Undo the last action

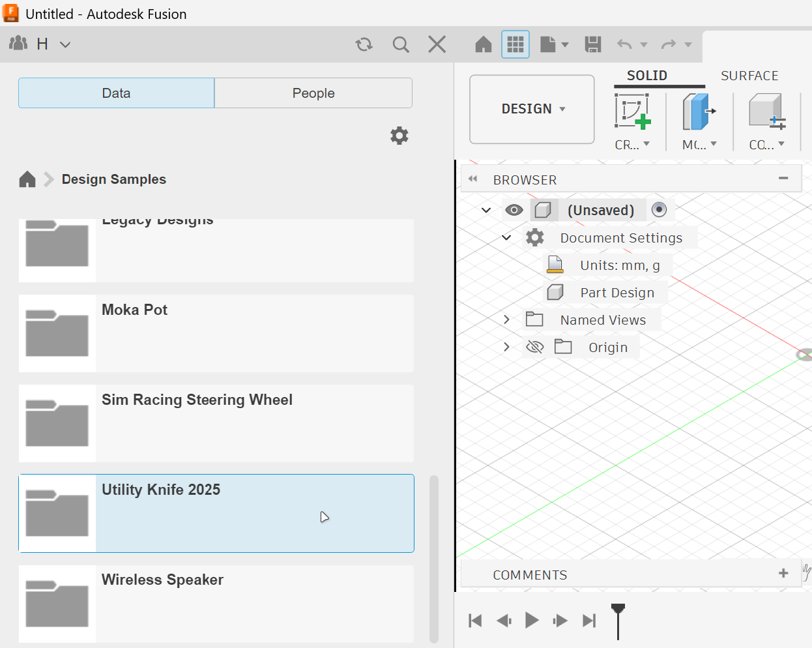click(624, 44)
